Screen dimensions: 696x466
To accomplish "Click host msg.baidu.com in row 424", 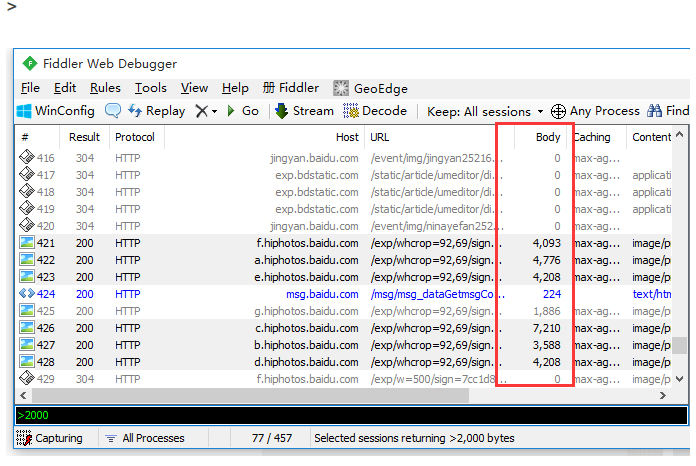I will pyautogui.click(x=322, y=294).
